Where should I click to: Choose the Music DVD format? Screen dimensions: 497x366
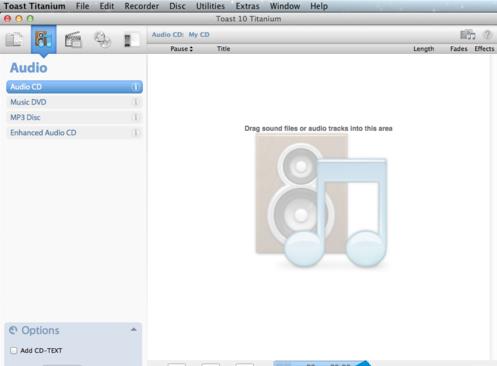[75, 102]
